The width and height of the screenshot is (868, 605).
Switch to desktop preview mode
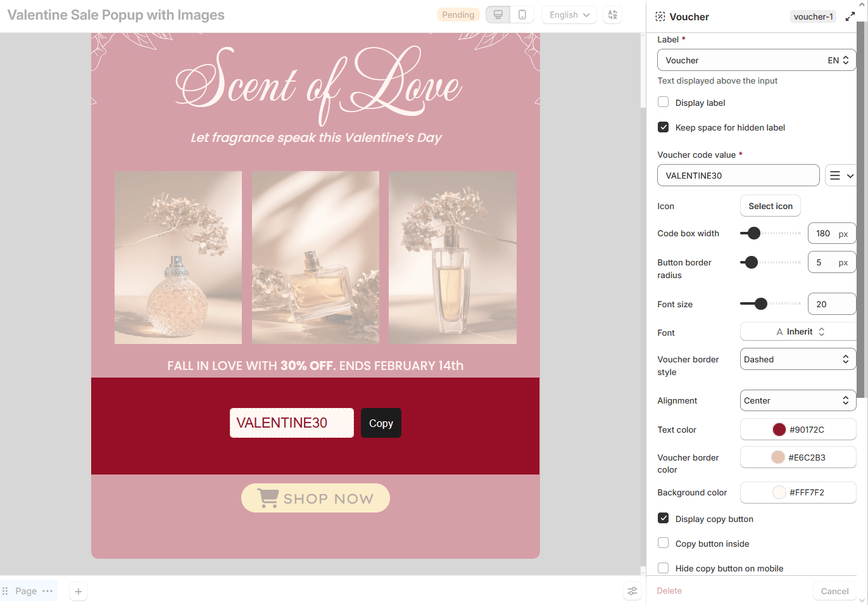point(498,15)
